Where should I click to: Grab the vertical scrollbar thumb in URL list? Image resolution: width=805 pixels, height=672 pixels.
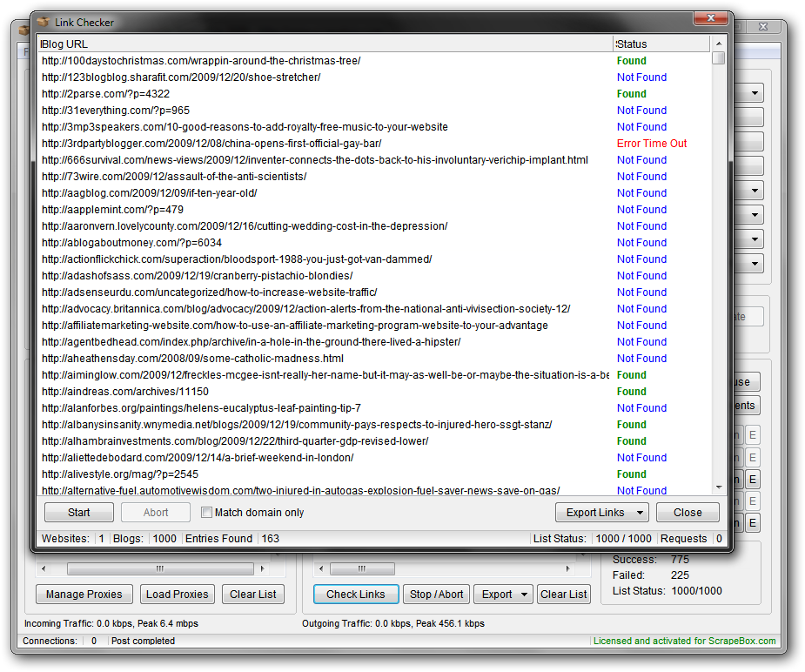click(x=719, y=58)
